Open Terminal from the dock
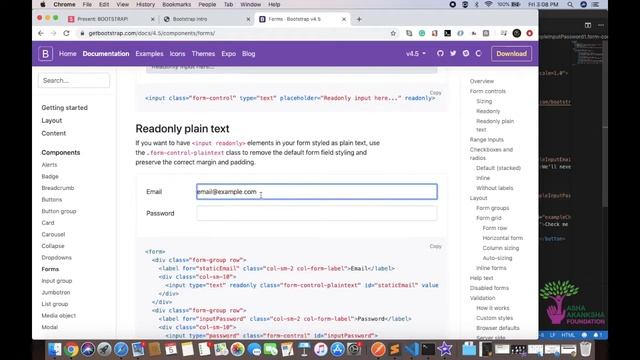 click(x=428, y=349)
